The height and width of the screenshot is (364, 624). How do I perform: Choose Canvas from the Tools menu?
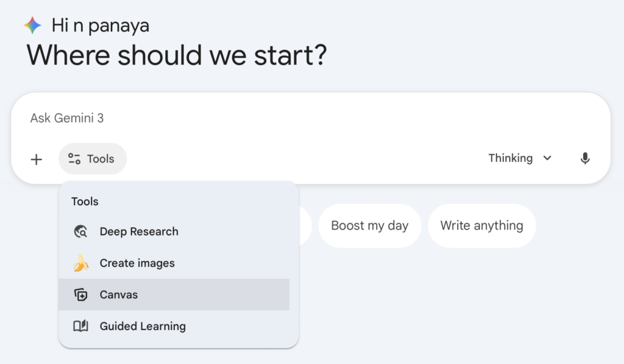(x=119, y=295)
